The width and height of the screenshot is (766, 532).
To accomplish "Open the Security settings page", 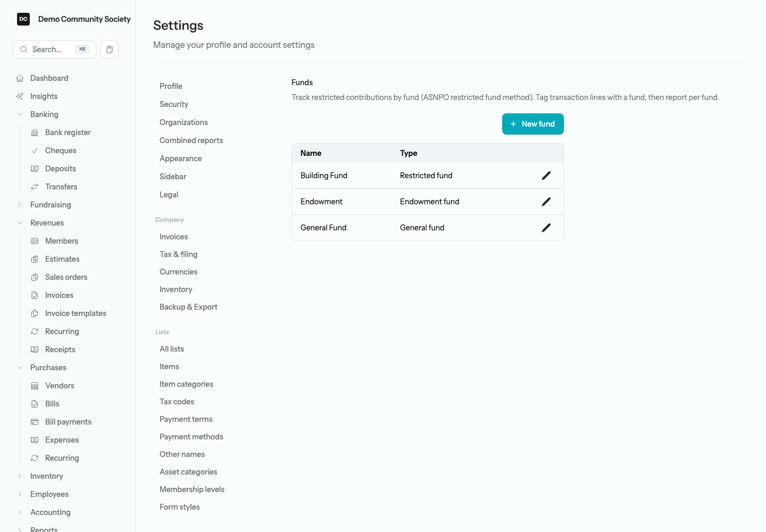I will [x=174, y=104].
